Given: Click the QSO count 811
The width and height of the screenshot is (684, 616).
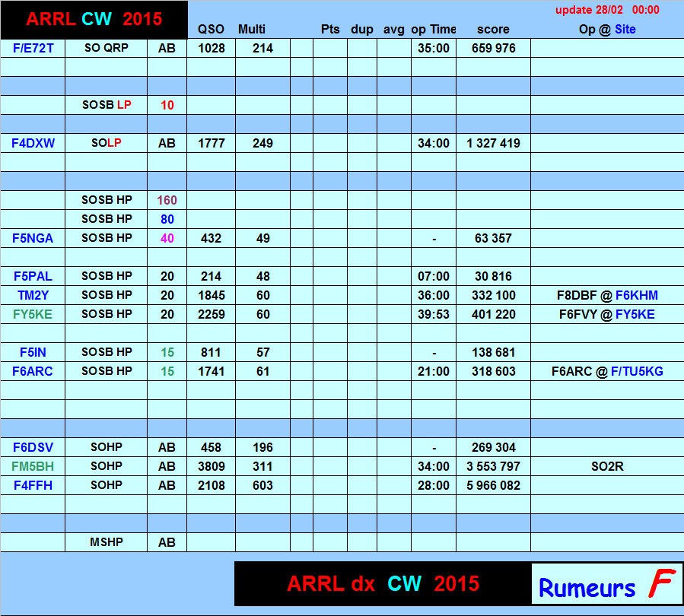Looking at the screenshot, I should [x=211, y=352].
